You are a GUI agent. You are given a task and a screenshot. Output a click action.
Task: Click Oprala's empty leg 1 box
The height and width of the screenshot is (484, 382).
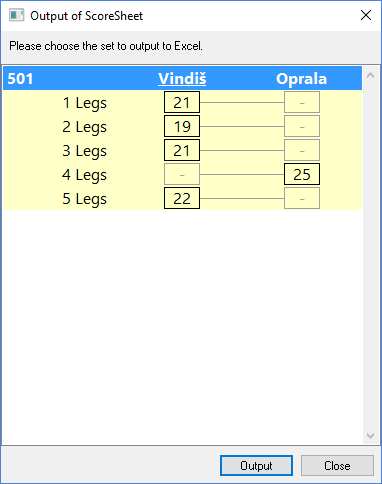point(302,102)
